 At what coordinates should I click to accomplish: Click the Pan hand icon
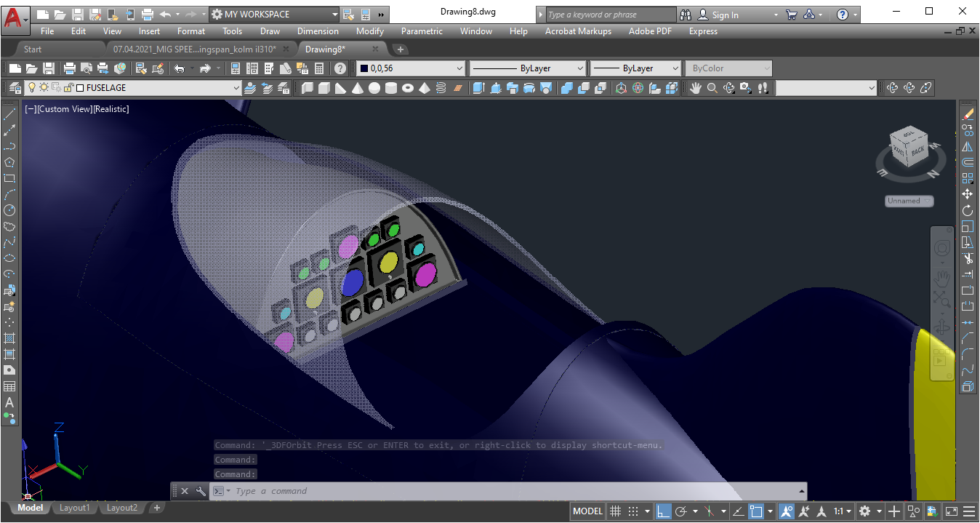click(696, 88)
